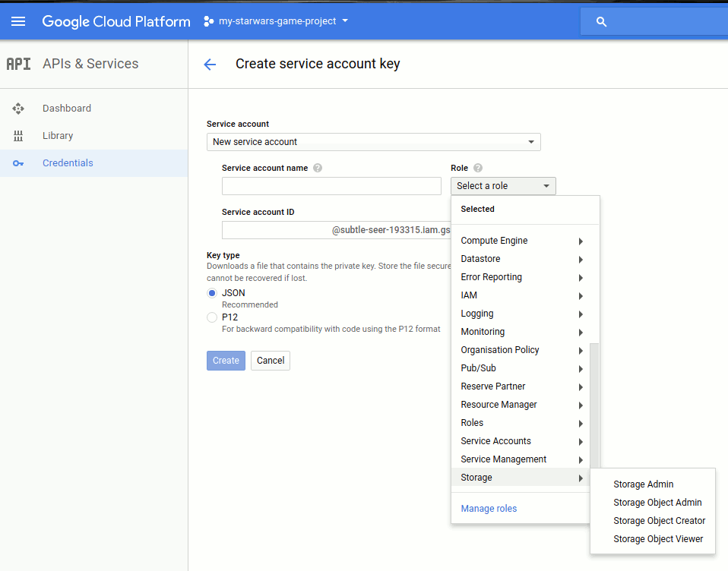Click the back arrow to return

pyautogui.click(x=210, y=64)
